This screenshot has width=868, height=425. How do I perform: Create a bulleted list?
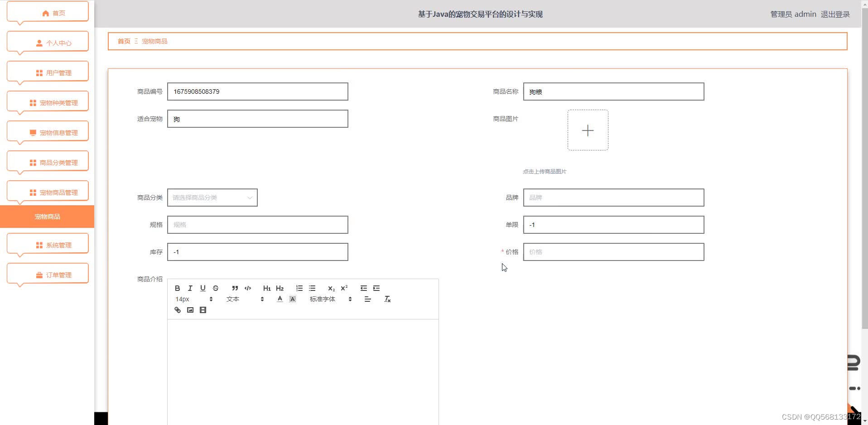tap(312, 288)
